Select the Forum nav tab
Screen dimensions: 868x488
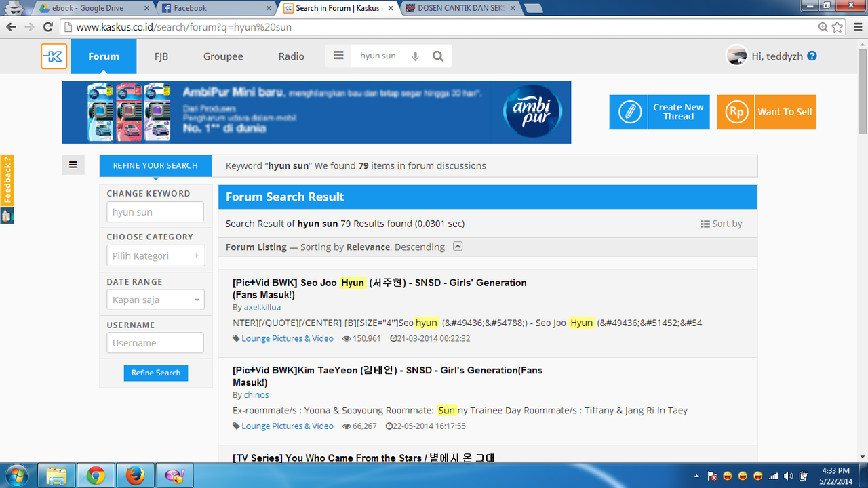coord(104,56)
